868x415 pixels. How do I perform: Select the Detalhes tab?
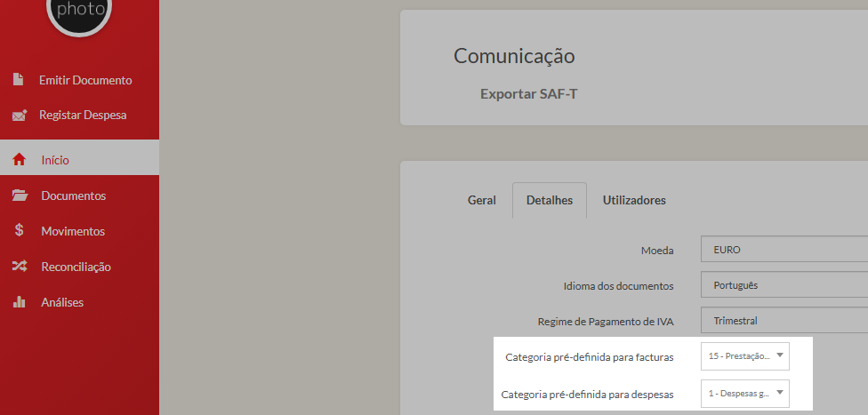click(x=549, y=200)
